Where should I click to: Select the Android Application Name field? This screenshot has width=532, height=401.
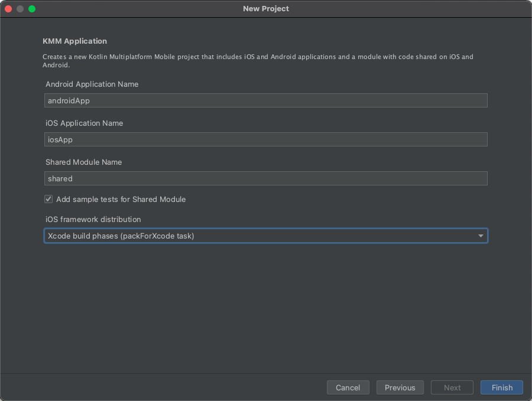266,100
